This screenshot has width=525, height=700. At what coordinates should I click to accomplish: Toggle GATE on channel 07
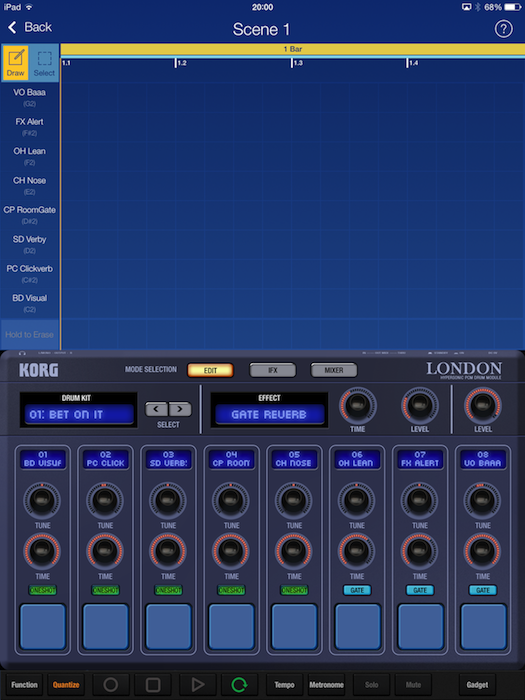[x=420, y=590]
